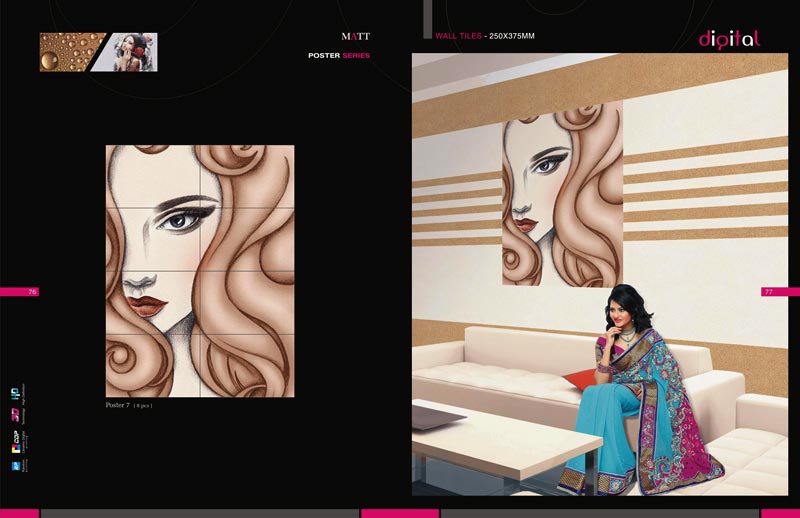Select the woman with rose thumbnail

pyautogui.click(x=130, y=52)
